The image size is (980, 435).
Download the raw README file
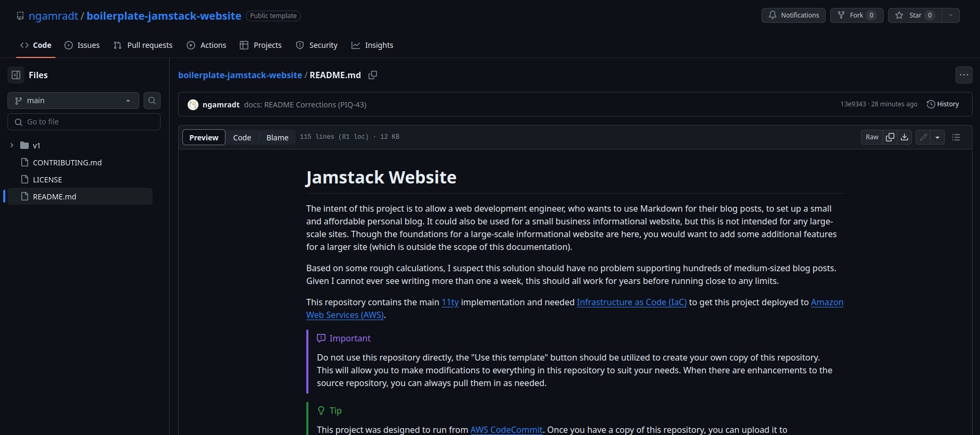coord(904,137)
